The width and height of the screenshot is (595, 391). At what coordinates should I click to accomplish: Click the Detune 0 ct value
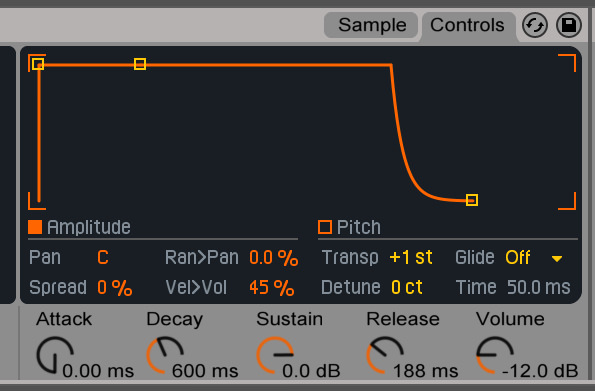[x=407, y=288]
